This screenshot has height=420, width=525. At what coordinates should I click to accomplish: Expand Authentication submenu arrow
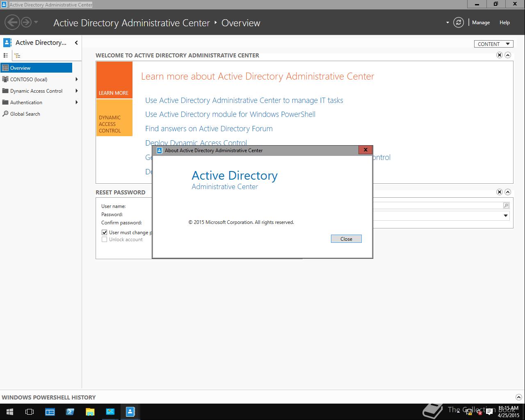[x=76, y=103]
